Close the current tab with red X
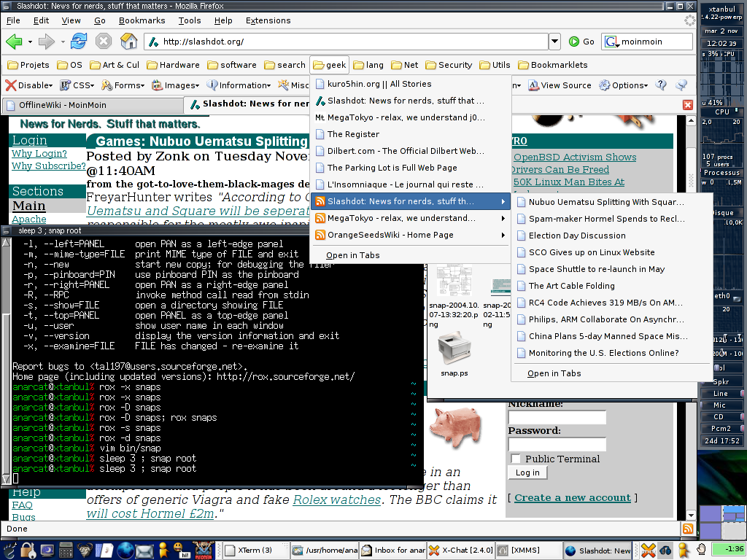This screenshot has width=747, height=560. (687, 105)
